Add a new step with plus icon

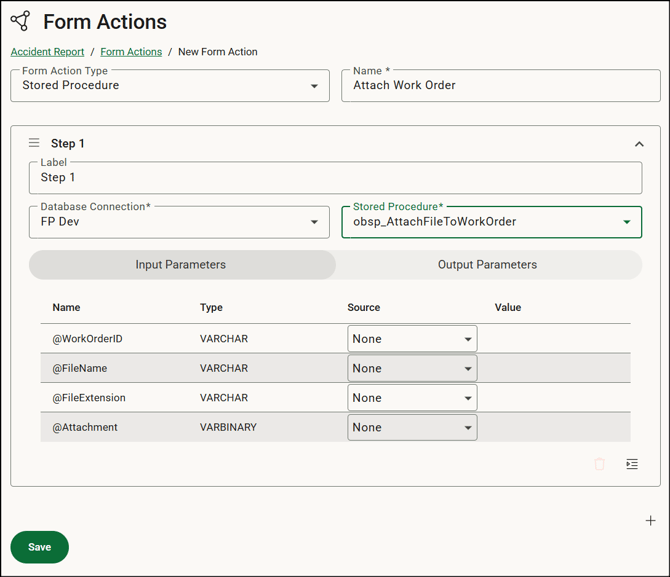[x=650, y=521]
